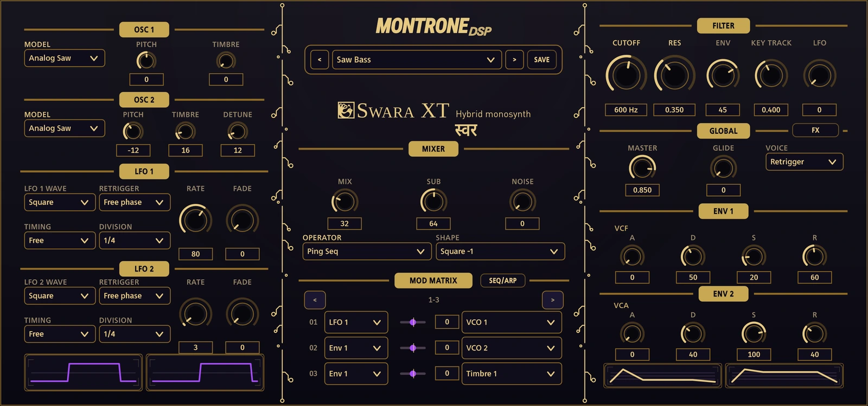This screenshot has width=868, height=406.
Task: Click the Mixer Sub knob
Action: [433, 202]
